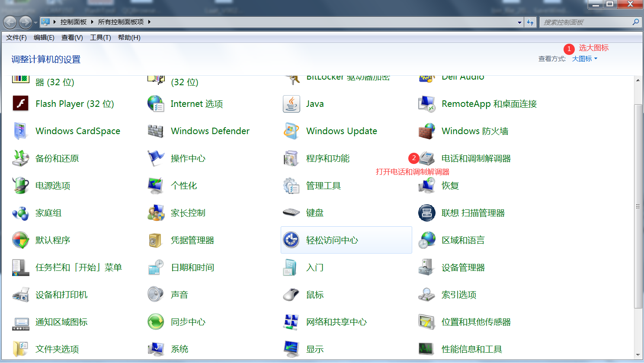Screen dimensions: 644x363
Task: Open the 区域和语言 globe icon
Action: pos(427,240)
